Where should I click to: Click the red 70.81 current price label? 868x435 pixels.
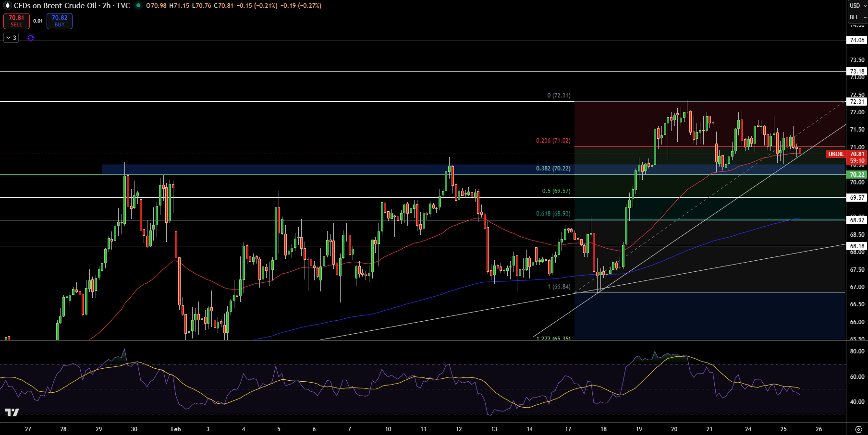(857, 154)
